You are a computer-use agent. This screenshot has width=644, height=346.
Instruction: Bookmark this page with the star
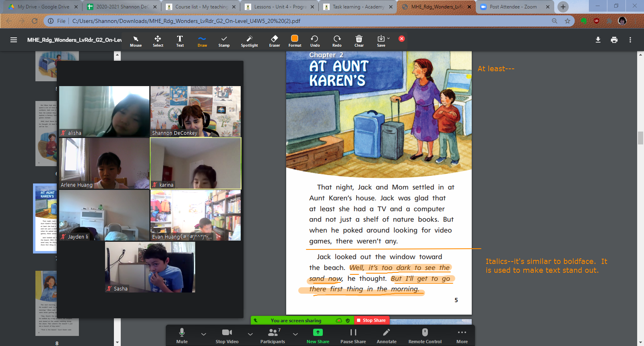[x=568, y=21]
